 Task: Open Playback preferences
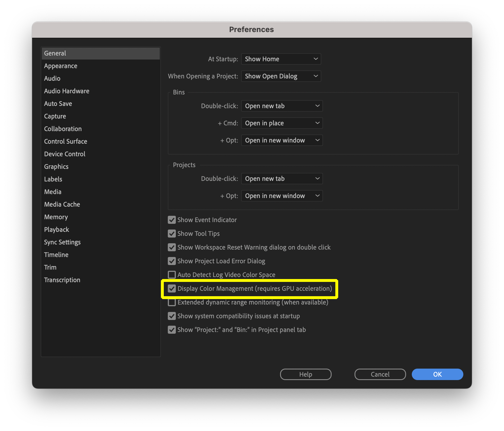click(101, 230)
